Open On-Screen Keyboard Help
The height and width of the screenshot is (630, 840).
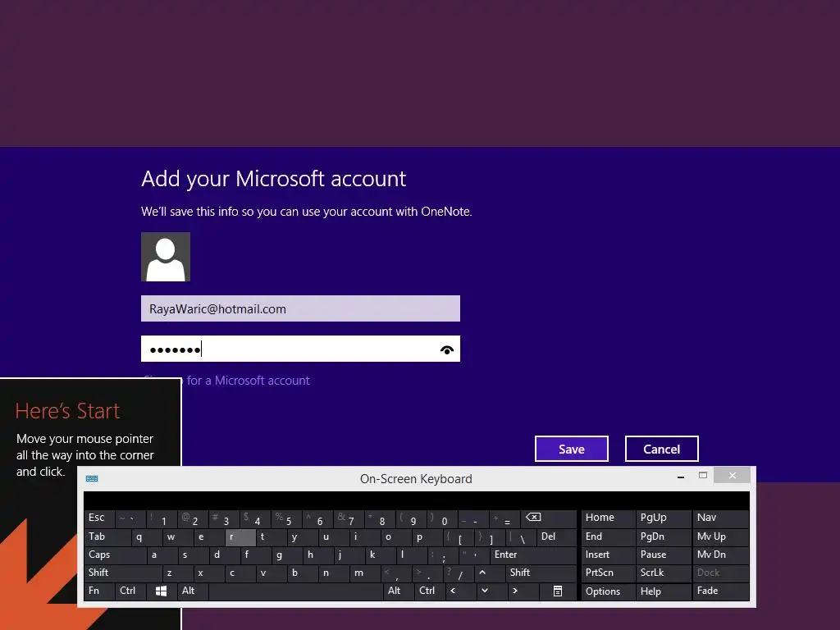coord(664,591)
